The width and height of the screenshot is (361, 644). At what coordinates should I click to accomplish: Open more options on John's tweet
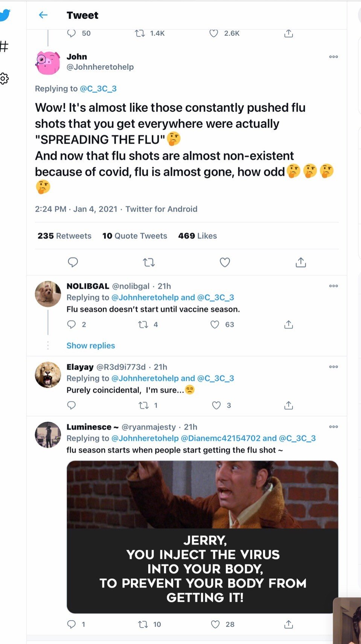[333, 57]
